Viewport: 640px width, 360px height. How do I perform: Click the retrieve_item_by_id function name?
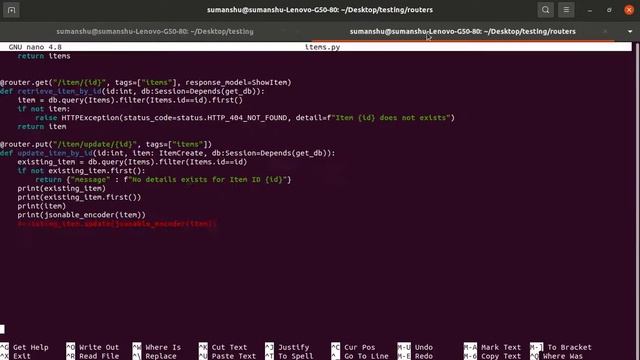[x=59, y=91]
